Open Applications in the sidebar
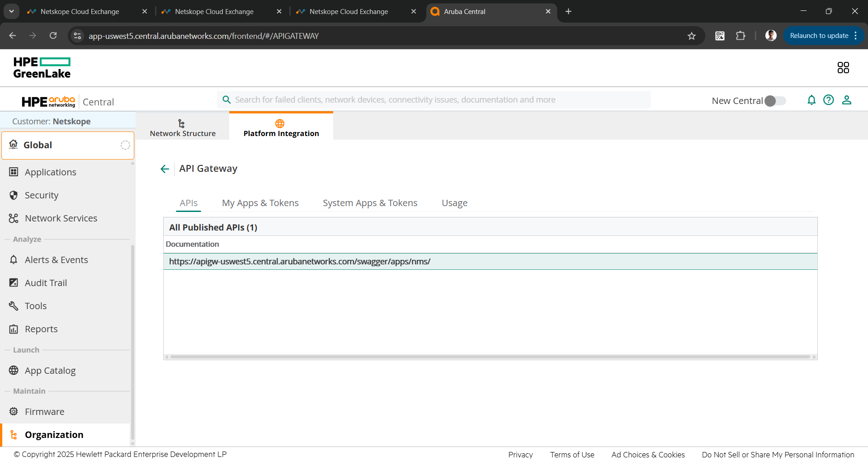The image size is (868, 461). pos(51,172)
